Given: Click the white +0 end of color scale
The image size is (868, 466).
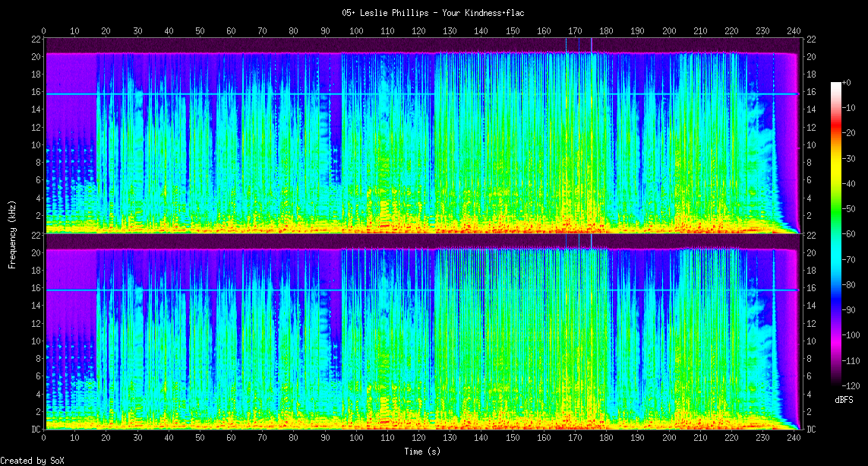Looking at the screenshot, I should click(836, 84).
